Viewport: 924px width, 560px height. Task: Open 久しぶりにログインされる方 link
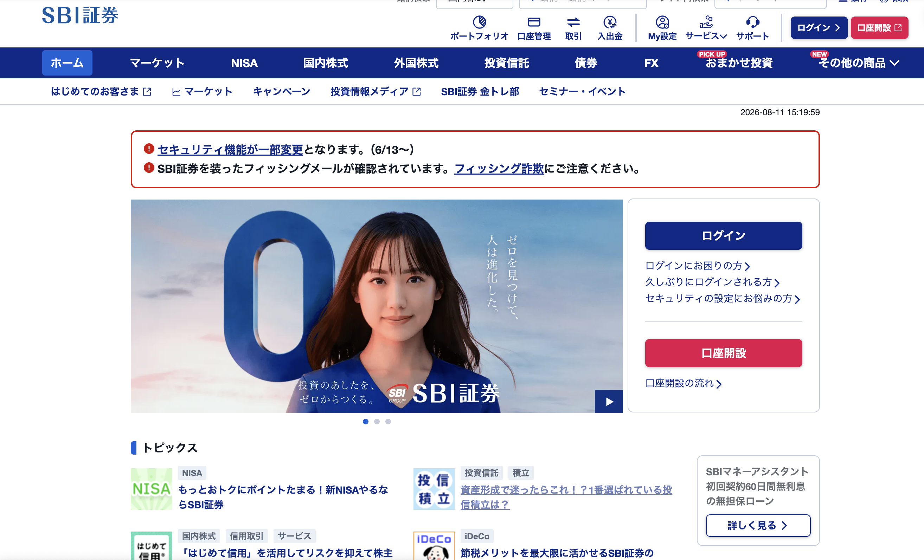pyautogui.click(x=712, y=282)
